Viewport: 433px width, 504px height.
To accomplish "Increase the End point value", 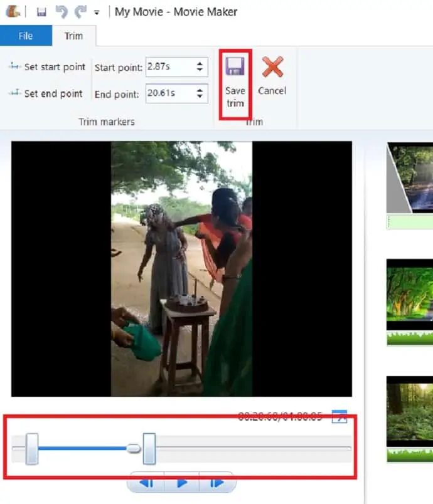I will pos(200,90).
